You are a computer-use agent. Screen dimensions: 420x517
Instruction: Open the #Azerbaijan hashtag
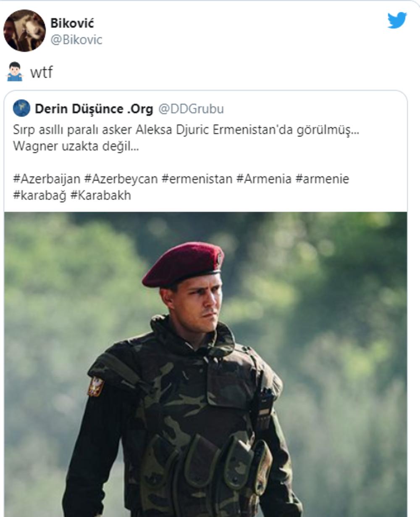47,179
